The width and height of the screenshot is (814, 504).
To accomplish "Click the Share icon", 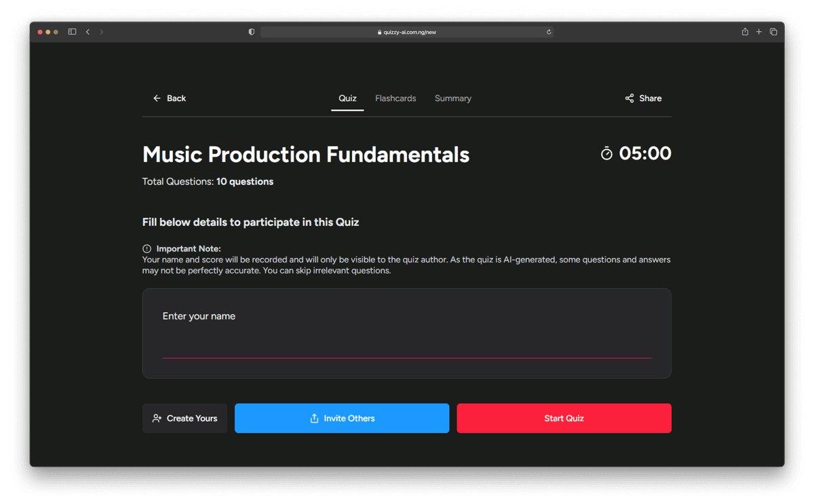I will coord(629,98).
